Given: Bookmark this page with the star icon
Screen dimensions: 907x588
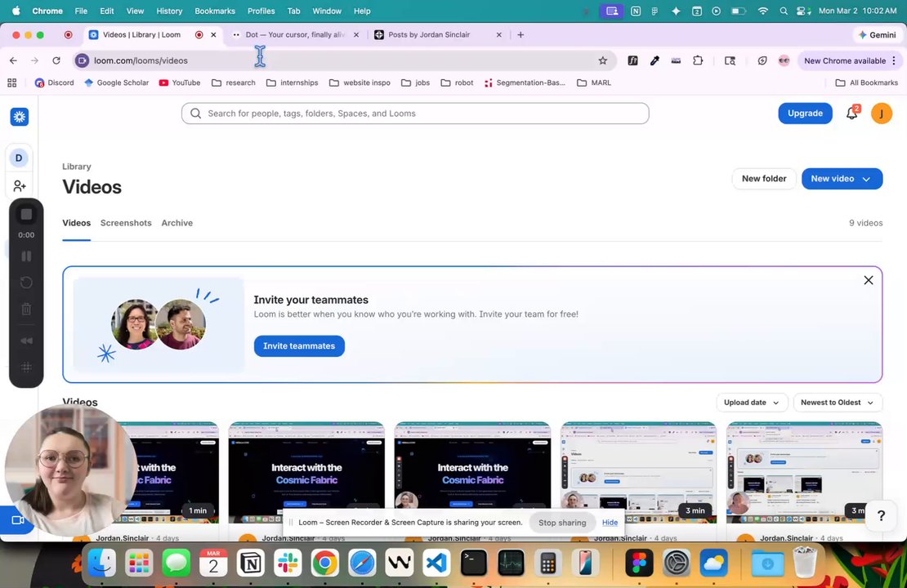Looking at the screenshot, I should pyautogui.click(x=603, y=60).
